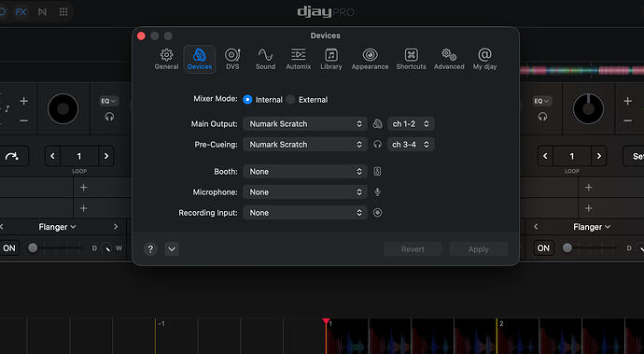Open the Shortcuts preferences pane

(411, 59)
